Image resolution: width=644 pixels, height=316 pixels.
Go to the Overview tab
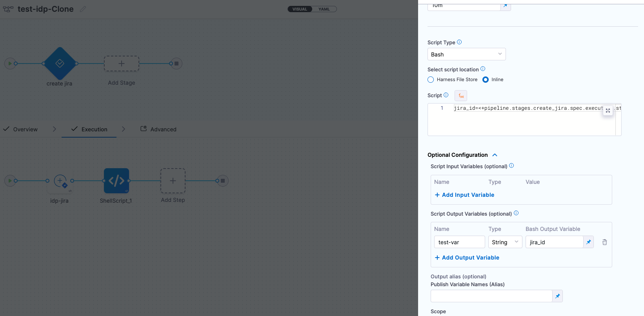(25, 129)
